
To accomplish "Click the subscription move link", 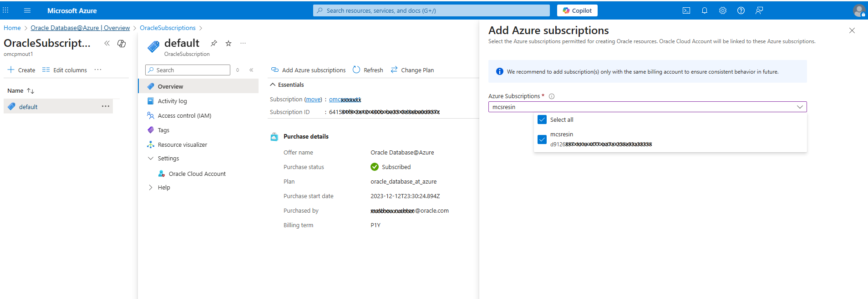I will pos(313,100).
